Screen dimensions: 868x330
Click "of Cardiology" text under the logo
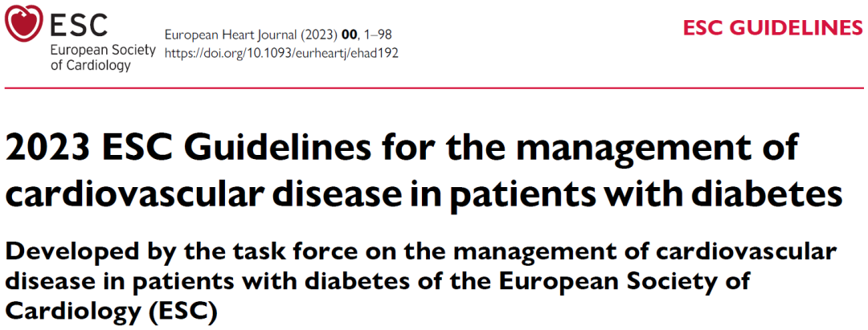[90, 66]
